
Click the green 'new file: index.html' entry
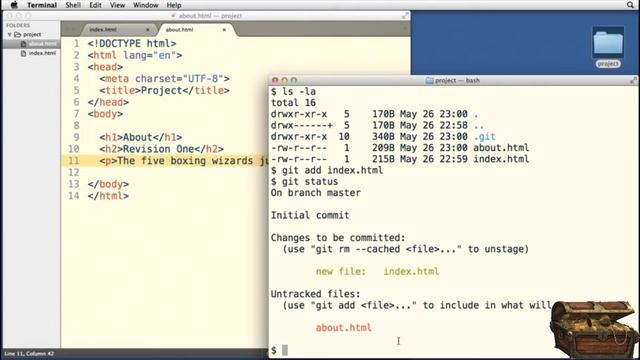pos(377,271)
